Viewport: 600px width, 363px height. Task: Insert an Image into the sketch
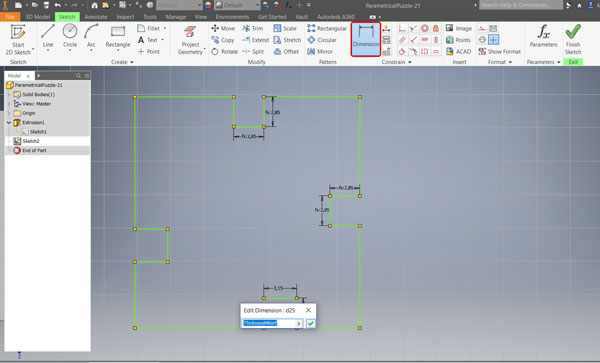[459, 28]
